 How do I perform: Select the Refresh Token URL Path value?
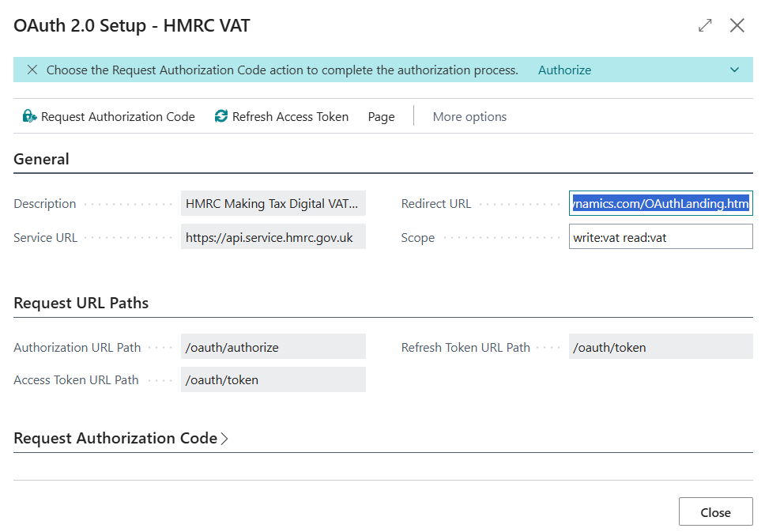pos(661,347)
